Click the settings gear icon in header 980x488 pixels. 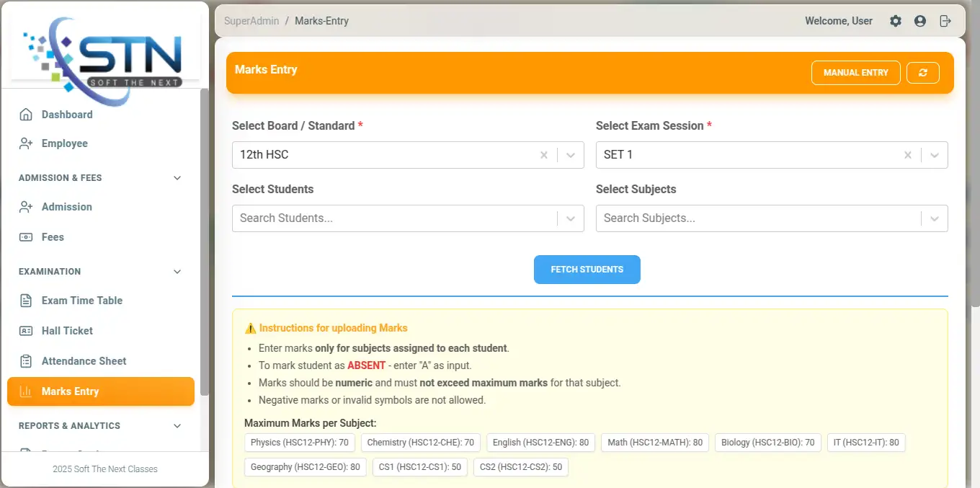pos(895,21)
